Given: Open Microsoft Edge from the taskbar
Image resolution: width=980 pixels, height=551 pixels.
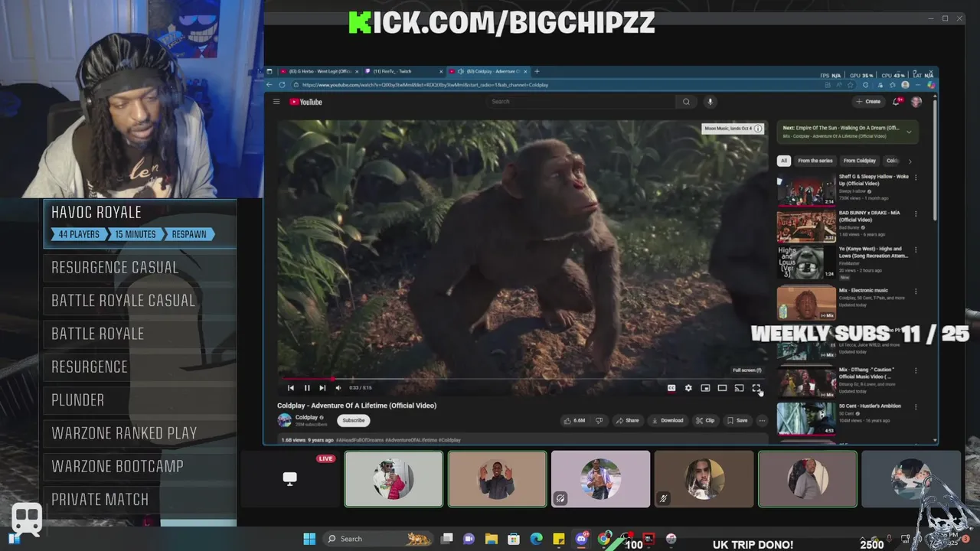Looking at the screenshot, I should (536, 539).
